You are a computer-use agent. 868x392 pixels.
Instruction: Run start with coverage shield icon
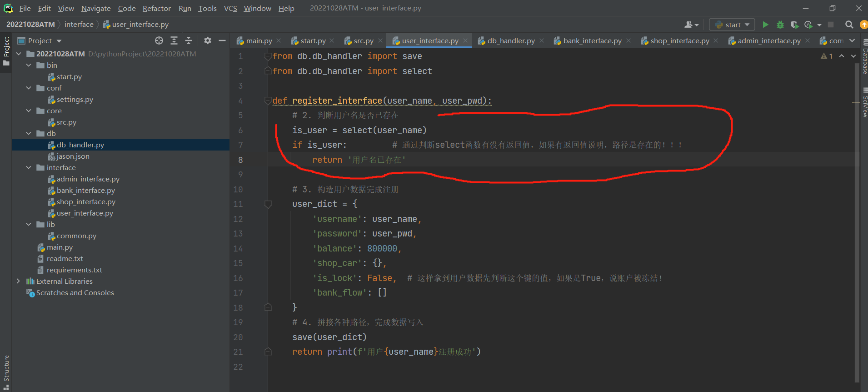click(794, 25)
